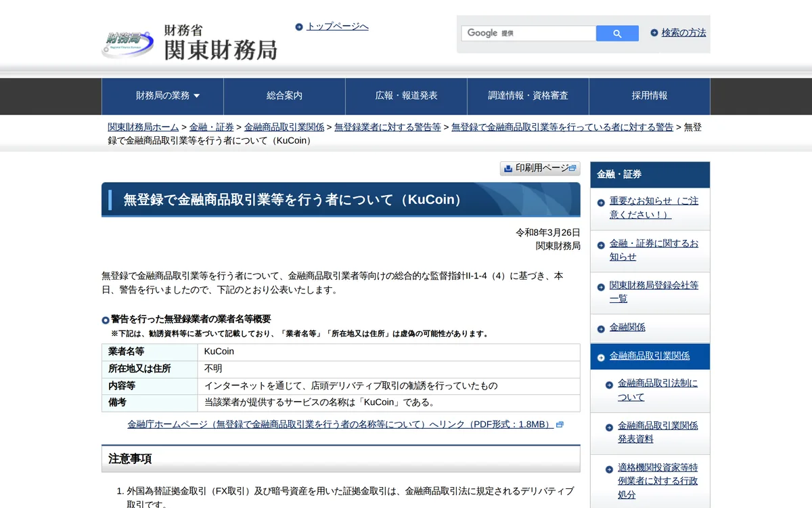The height and width of the screenshot is (508, 812).
Task: Open sidebar link 金融商品取引業関係発表資料
Action: [x=658, y=432]
